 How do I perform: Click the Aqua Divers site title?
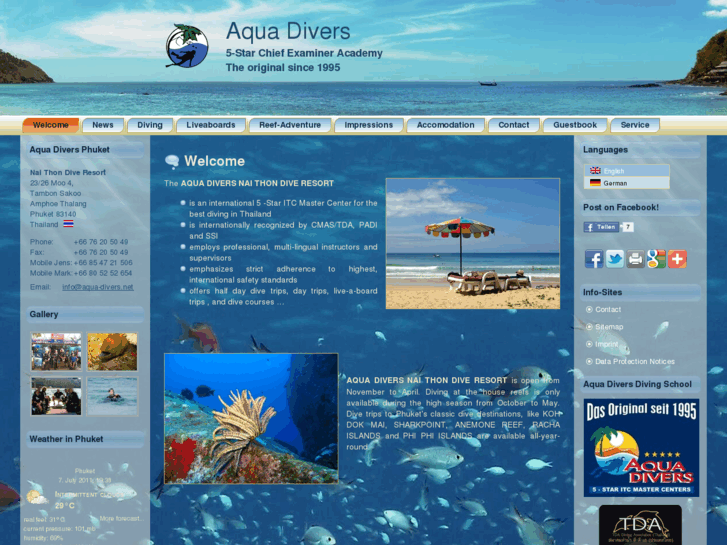pyautogui.click(x=288, y=31)
